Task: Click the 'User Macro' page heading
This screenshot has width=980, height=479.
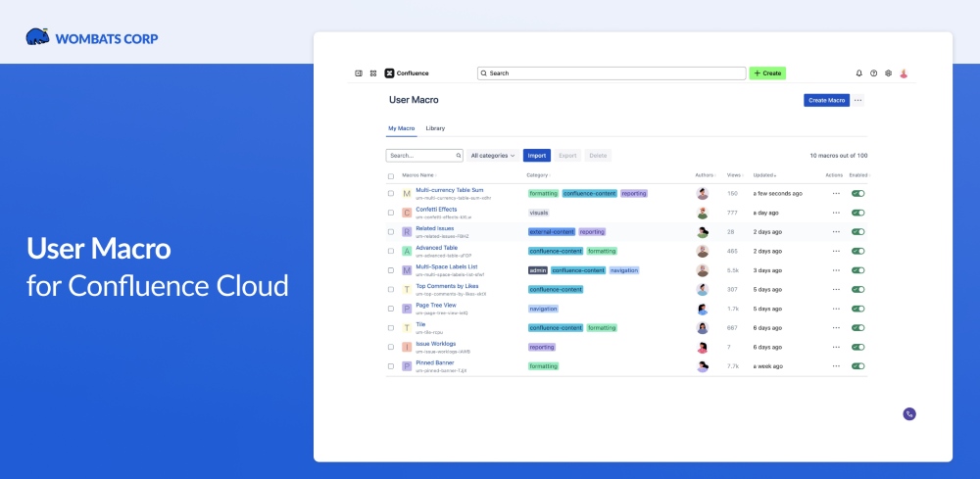Action: [414, 100]
